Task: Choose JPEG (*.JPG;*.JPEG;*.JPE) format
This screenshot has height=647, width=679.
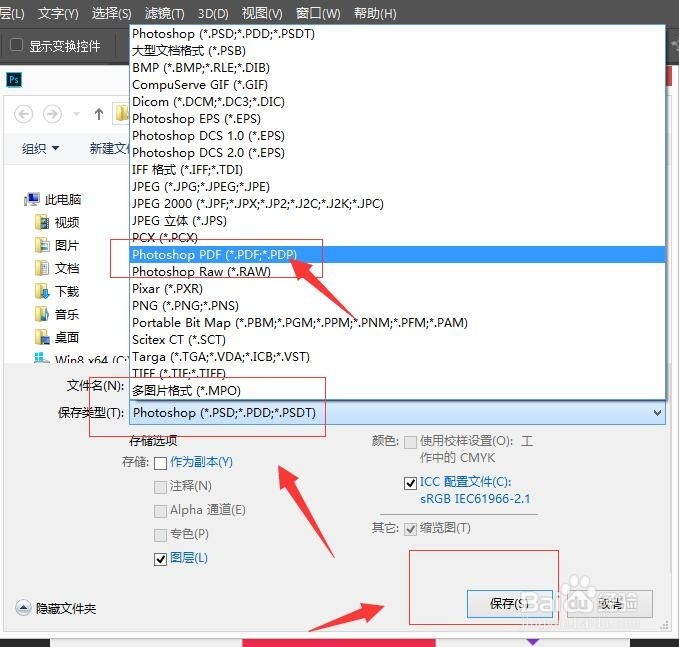Action: [397, 187]
